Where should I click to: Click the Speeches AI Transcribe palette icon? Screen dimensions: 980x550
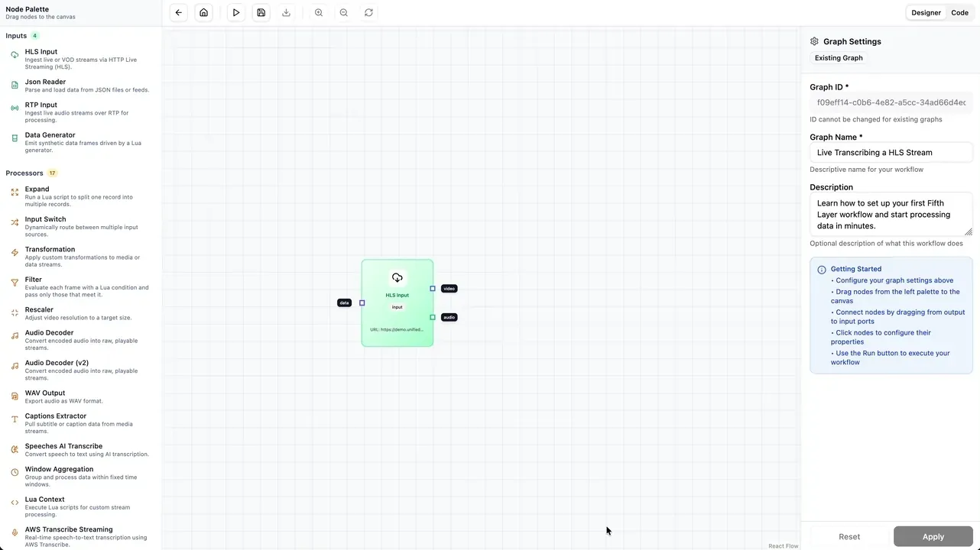point(15,449)
